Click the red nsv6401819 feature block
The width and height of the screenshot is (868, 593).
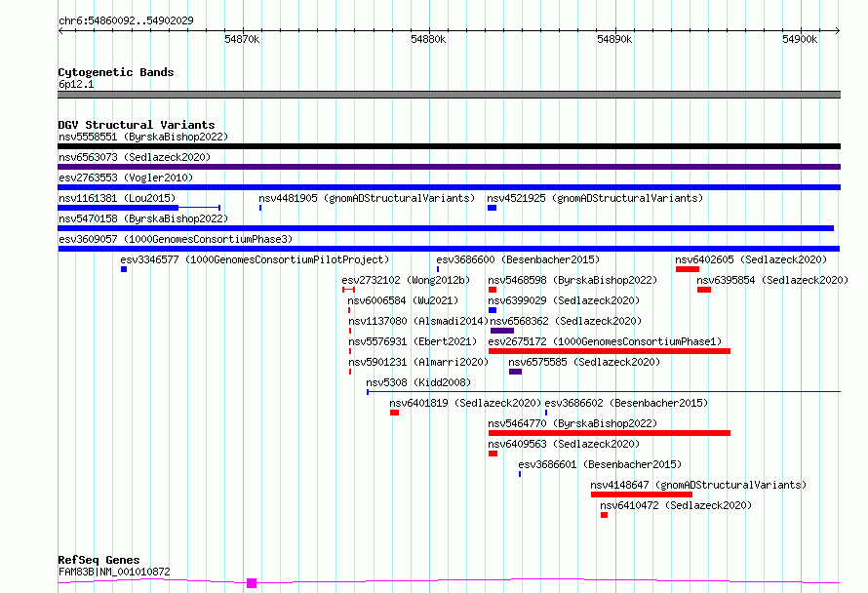[394, 413]
